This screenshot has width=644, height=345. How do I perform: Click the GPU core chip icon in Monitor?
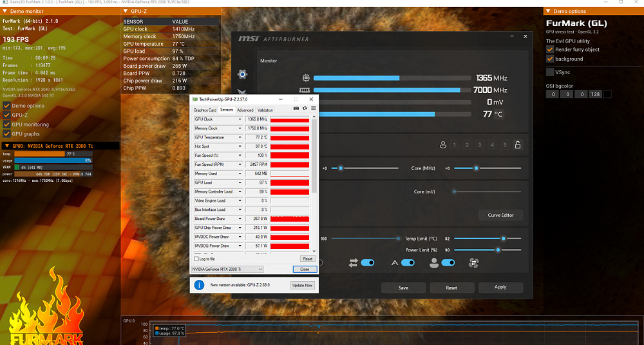306,78
